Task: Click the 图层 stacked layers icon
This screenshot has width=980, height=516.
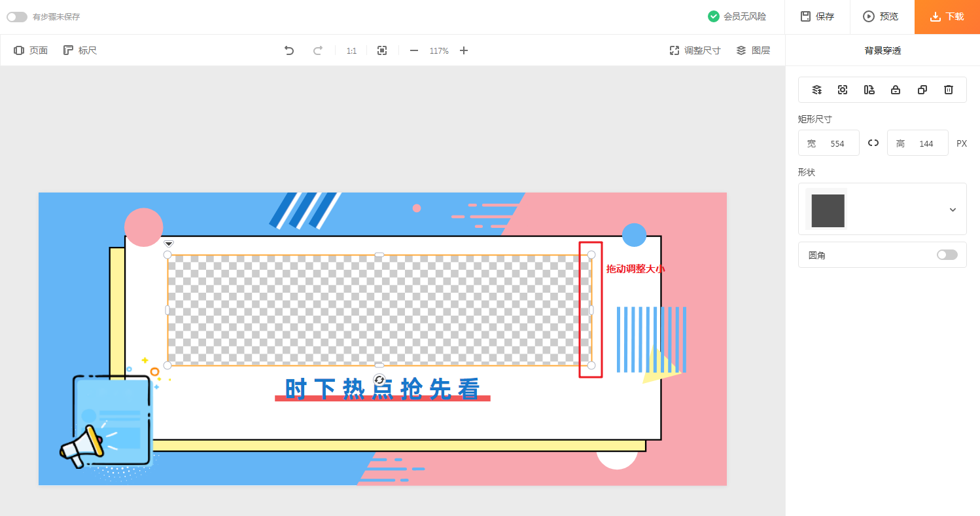Action: 741,50
